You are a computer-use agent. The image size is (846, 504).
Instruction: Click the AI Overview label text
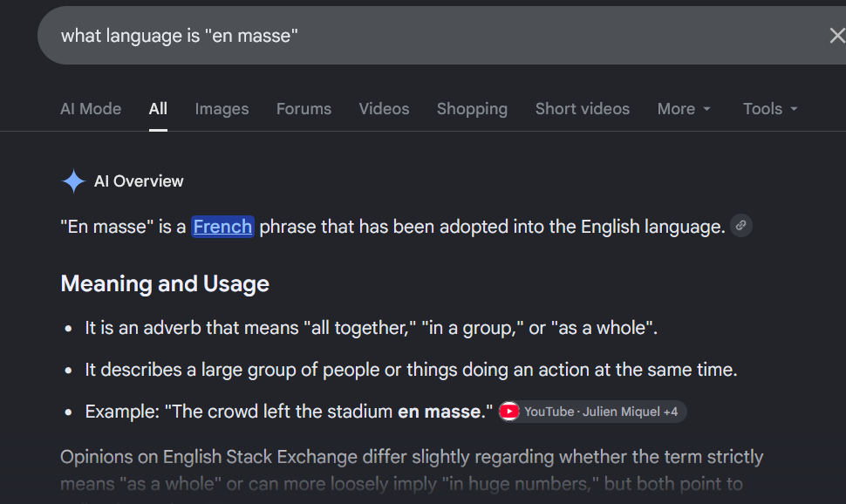point(139,180)
